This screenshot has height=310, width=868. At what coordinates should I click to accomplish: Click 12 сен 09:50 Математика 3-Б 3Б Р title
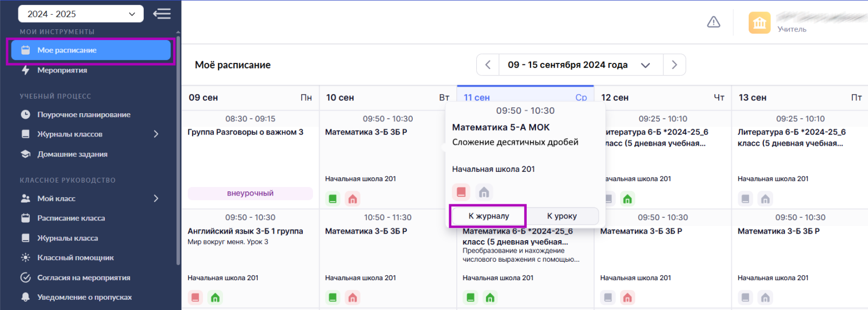pyautogui.click(x=641, y=231)
